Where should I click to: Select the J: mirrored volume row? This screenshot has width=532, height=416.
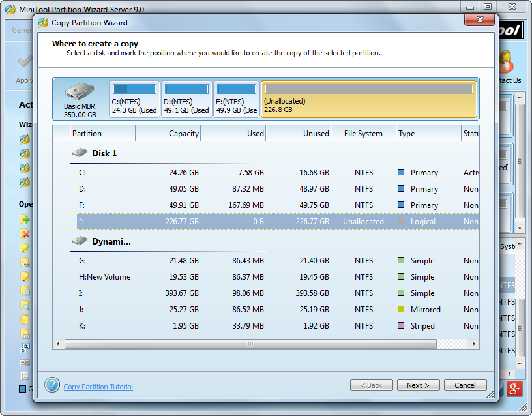coord(266,310)
